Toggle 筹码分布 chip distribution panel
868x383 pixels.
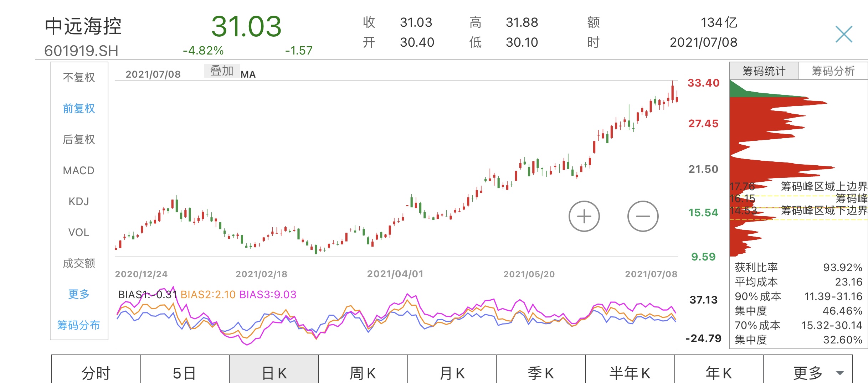[x=79, y=325]
